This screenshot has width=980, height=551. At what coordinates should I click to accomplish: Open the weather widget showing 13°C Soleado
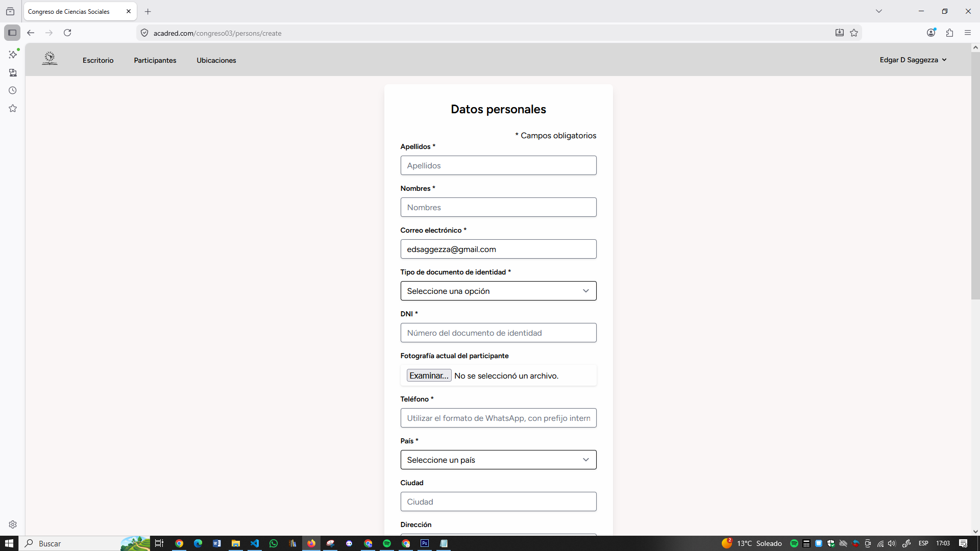click(752, 543)
